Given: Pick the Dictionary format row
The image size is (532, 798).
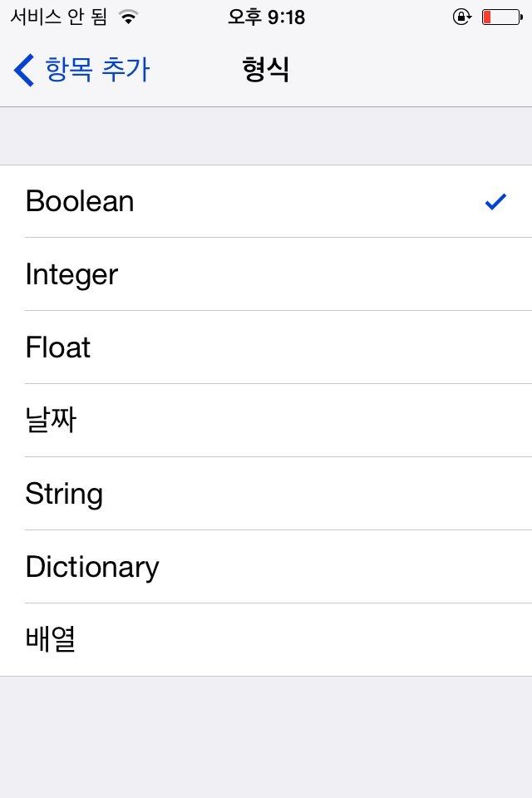Looking at the screenshot, I should click(x=266, y=567).
